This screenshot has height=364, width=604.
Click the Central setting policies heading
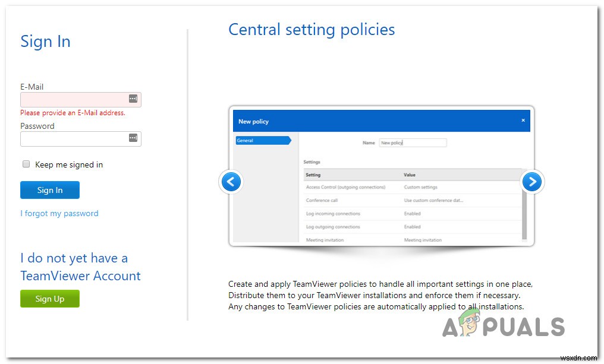click(x=312, y=29)
